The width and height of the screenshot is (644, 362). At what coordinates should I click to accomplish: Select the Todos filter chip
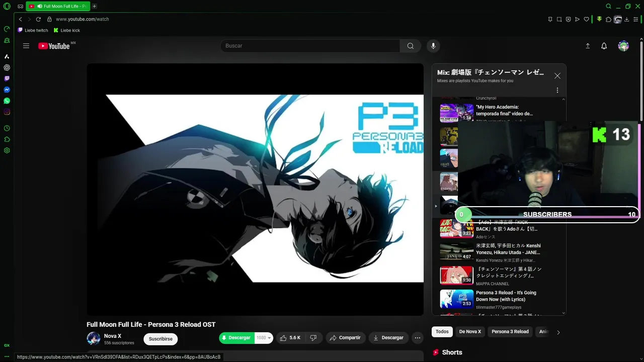(442, 332)
